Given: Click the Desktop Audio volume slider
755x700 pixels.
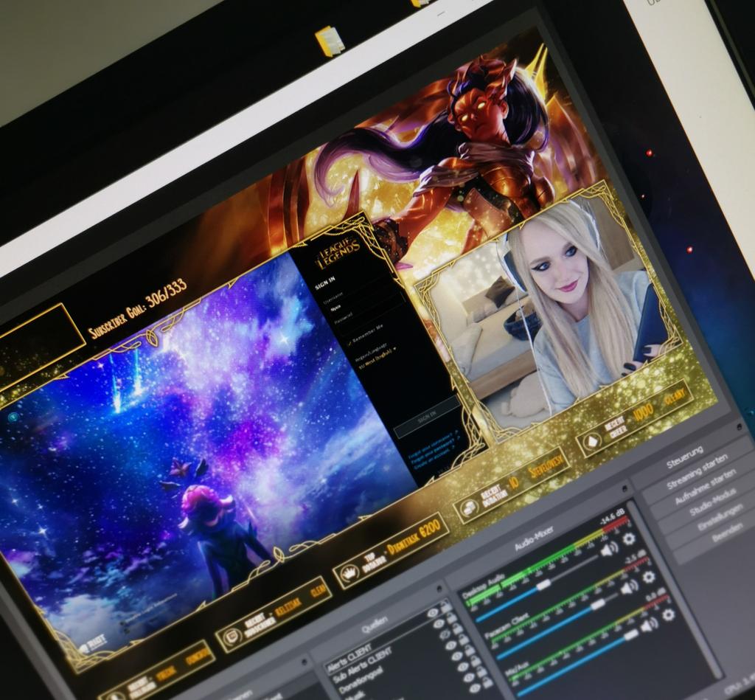Looking at the screenshot, I should (537, 587).
